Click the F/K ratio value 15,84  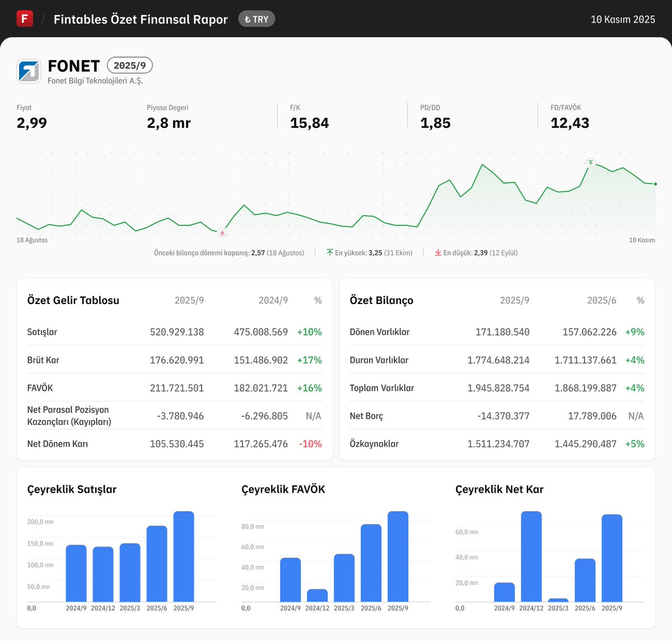(x=309, y=123)
